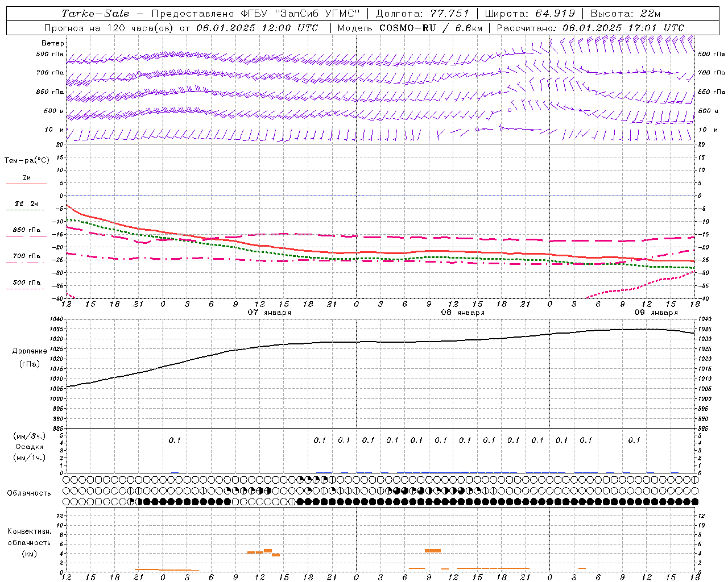The height and width of the screenshot is (582, 728).
Task: Click the Облачность row label
Action: point(29,493)
